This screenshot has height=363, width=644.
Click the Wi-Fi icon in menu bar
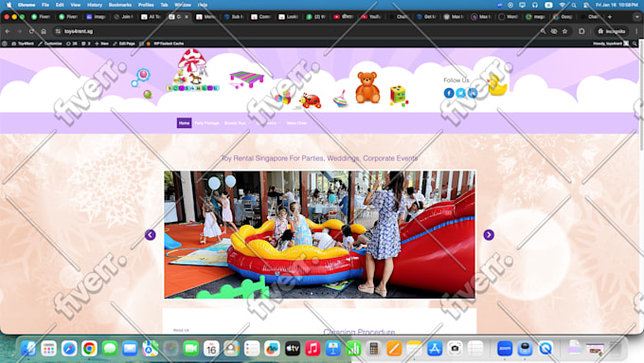point(563,5)
